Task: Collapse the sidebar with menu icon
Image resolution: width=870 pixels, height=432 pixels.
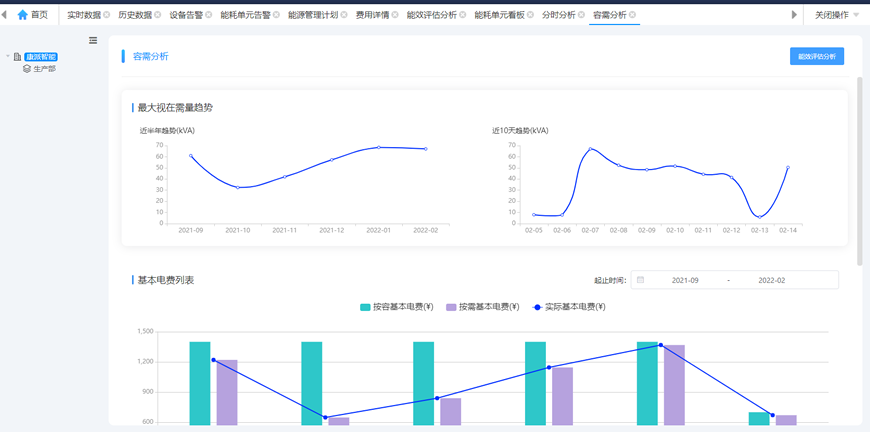Action: pyautogui.click(x=93, y=40)
